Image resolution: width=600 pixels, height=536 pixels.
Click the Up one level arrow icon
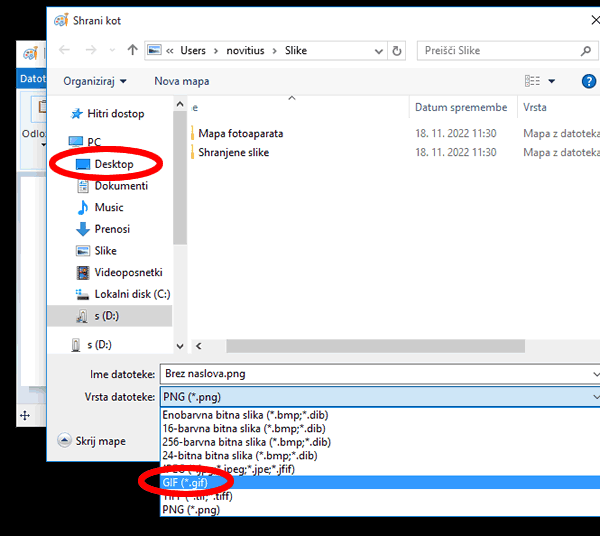[x=133, y=51]
